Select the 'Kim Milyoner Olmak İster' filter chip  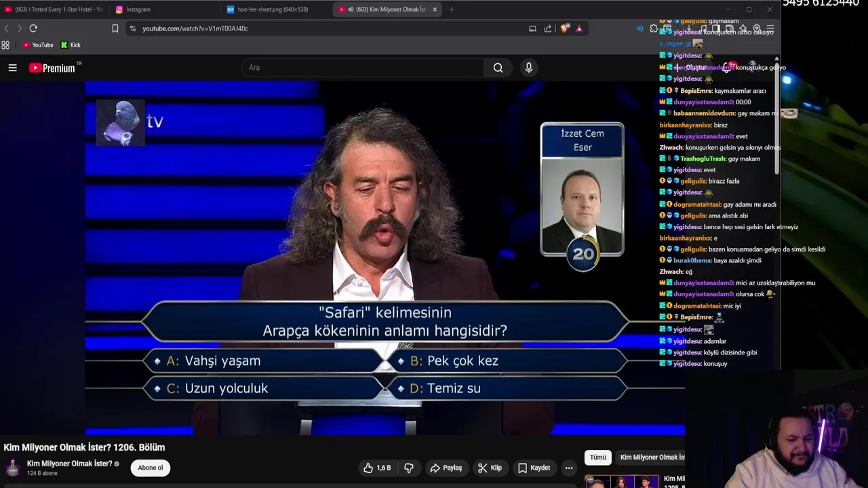click(x=652, y=457)
